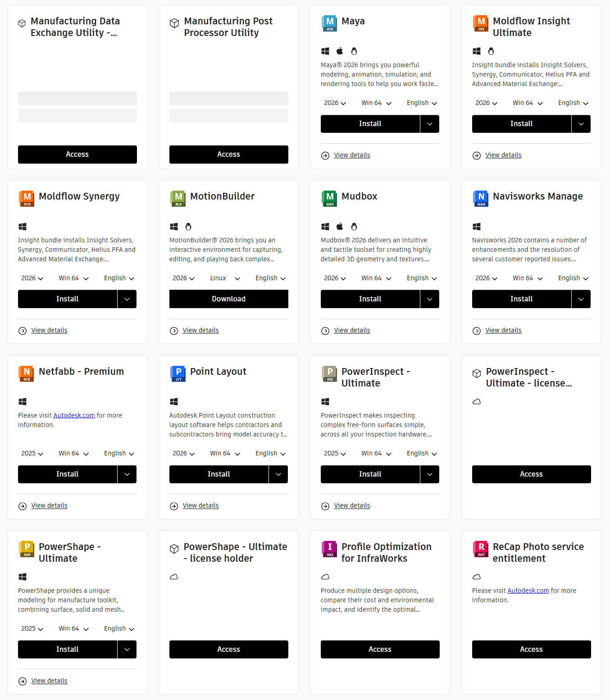Screen dimensions: 610x700
Task: Click the Mudbox product icon
Action: [329, 199]
